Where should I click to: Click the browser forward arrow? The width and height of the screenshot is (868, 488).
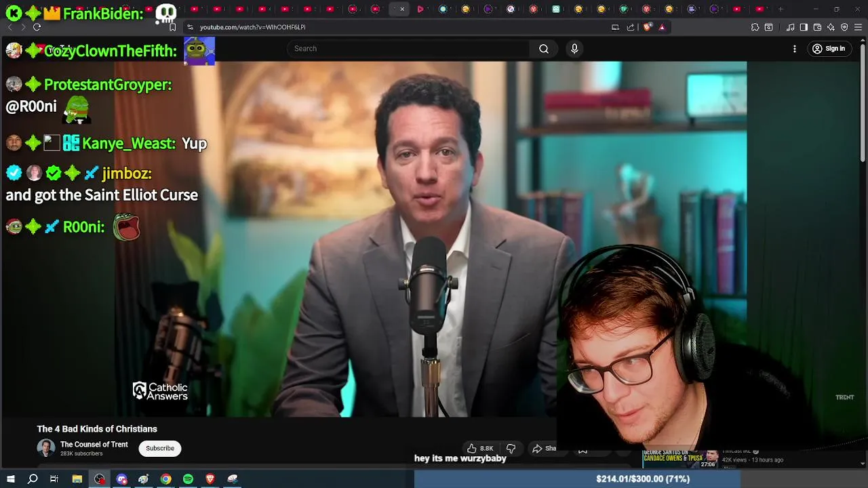pos(22,27)
